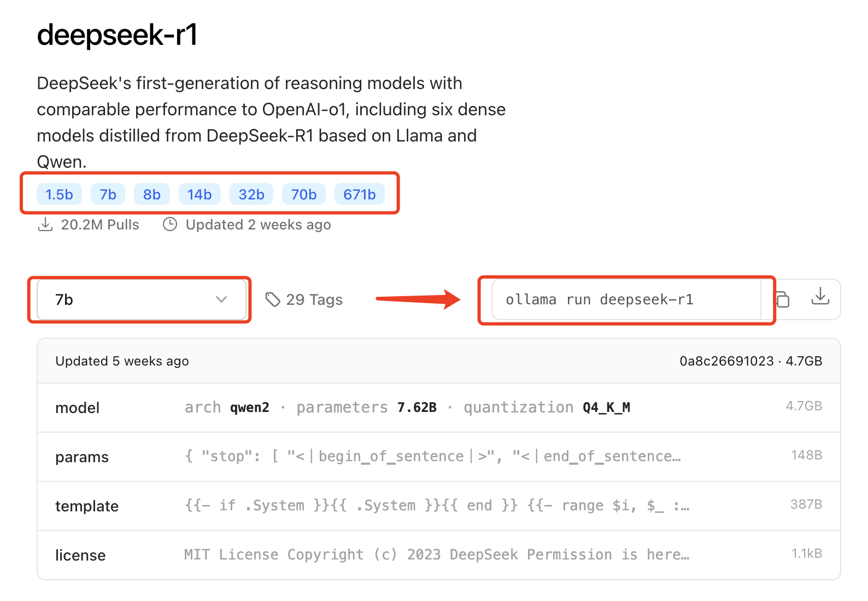The height and width of the screenshot is (601, 868).
Task: Switch to the 32b model tag
Action: tap(251, 195)
